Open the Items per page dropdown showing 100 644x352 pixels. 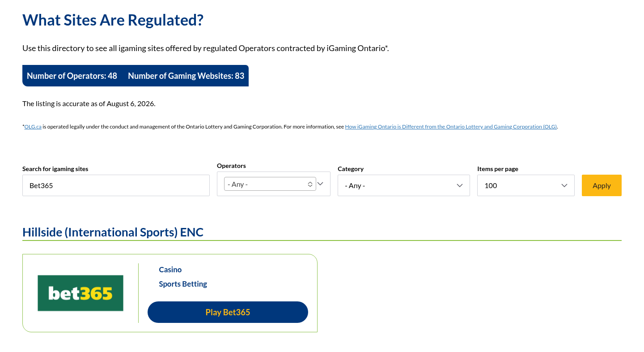(526, 185)
